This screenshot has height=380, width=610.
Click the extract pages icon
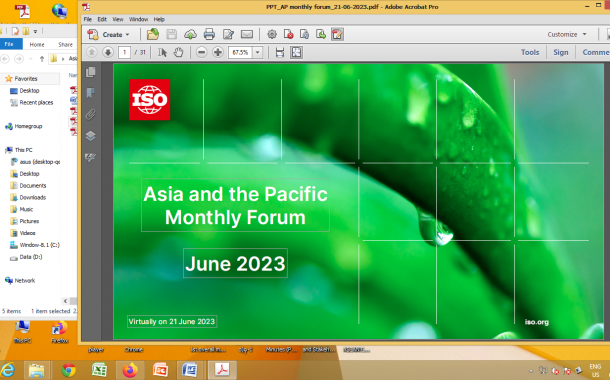pyautogui.click(x=321, y=34)
